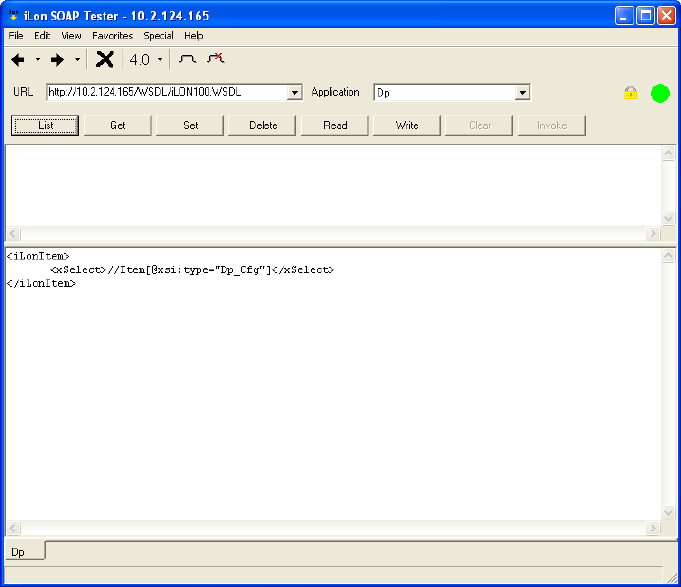The height and width of the screenshot is (587, 681).
Task: Click the X stop icon in toolbar
Action: click(x=105, y=59)
